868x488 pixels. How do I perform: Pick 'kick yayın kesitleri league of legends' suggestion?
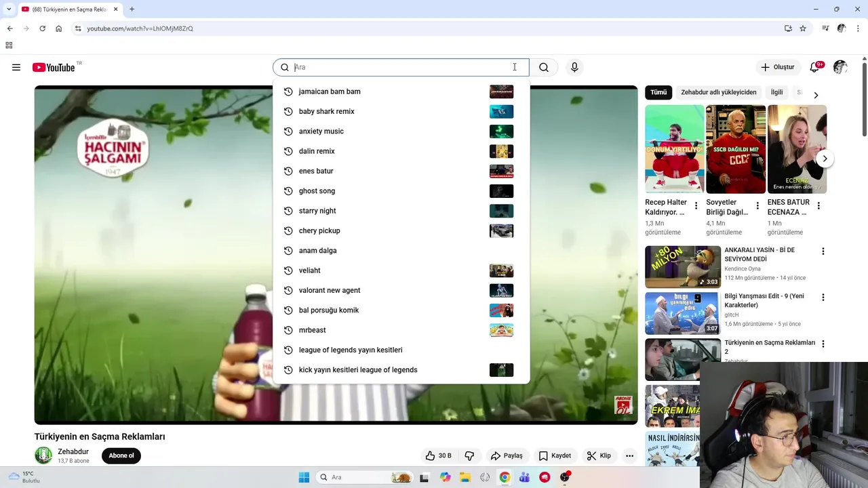[401, 369]
